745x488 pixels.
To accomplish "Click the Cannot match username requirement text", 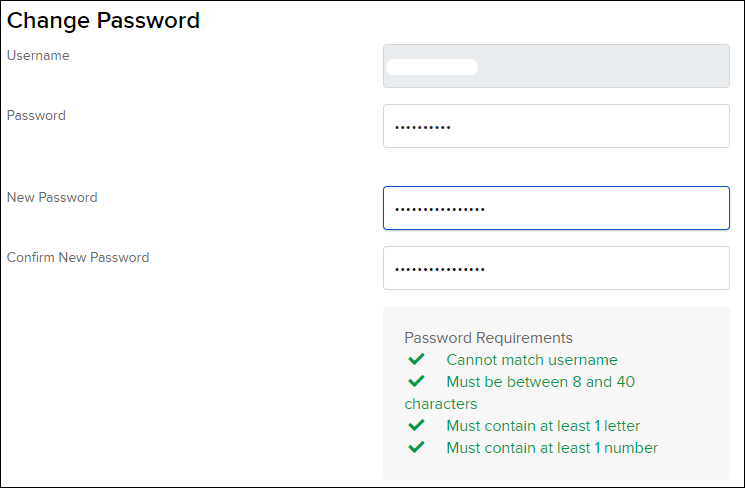I will coord(532,360).
